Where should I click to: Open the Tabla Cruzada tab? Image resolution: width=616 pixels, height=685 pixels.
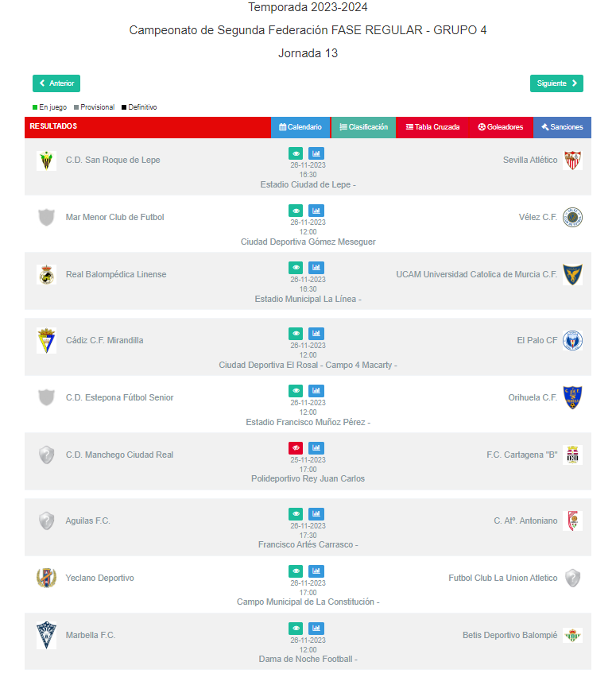[432, 127]
